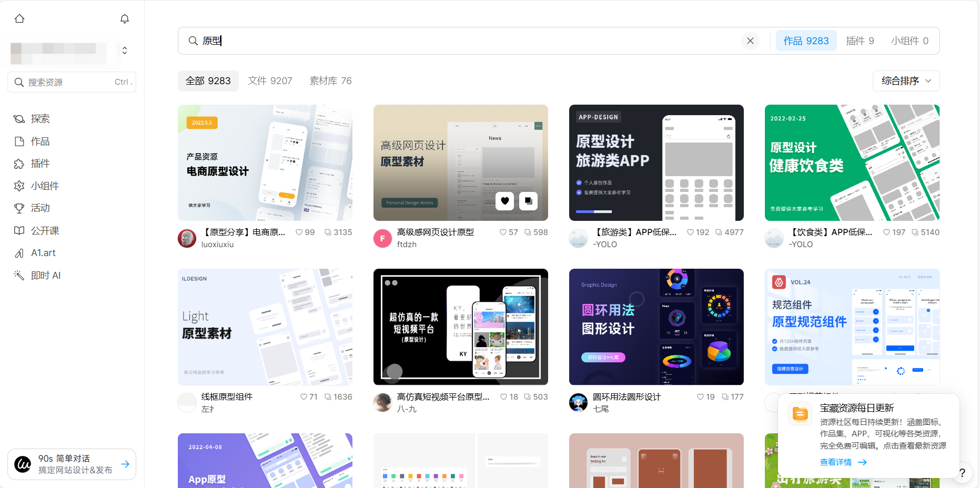
Task: Click the heart count 18 for 短视频平台原型
Action: (509, 397)
